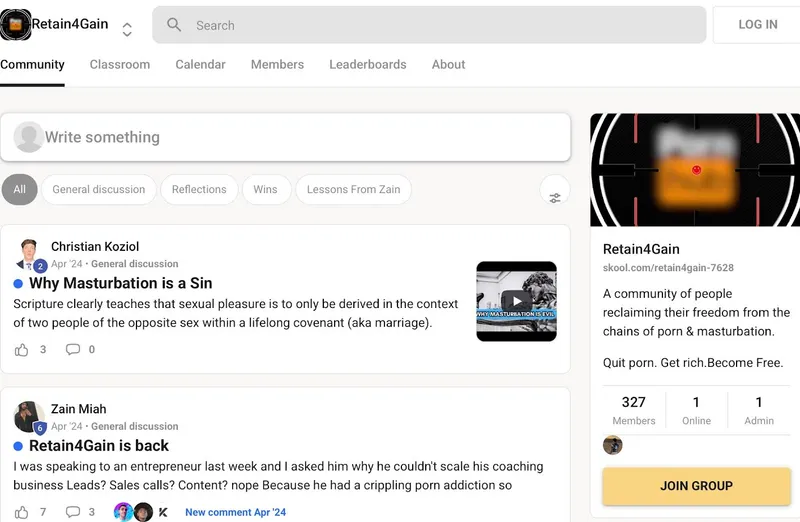This screenshot has width=800, height=522.
Task: Click the Scripture clearly teaches post excerpt
Action: [235, 313]
